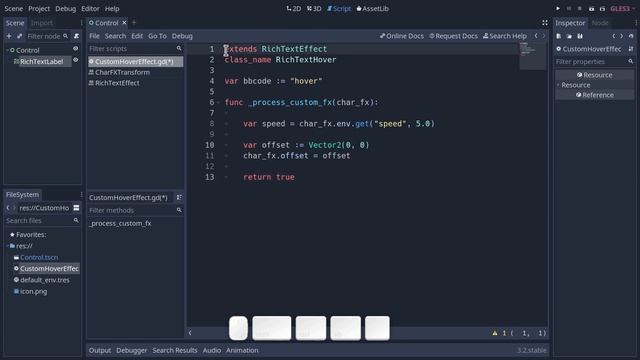Open the script editor File menu

pos(94,36)
